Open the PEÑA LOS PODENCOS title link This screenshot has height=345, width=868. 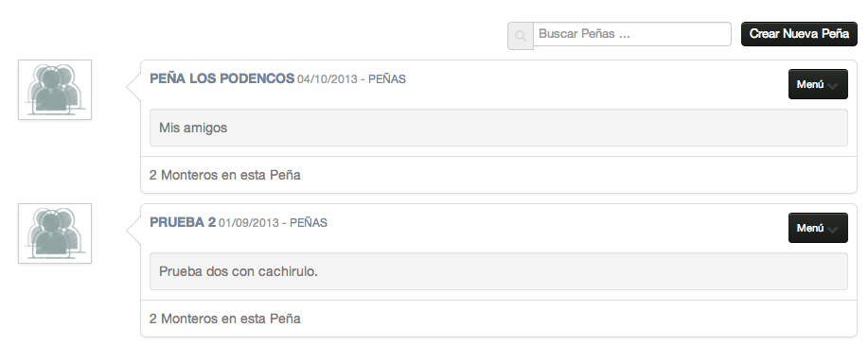pos(222,78)
